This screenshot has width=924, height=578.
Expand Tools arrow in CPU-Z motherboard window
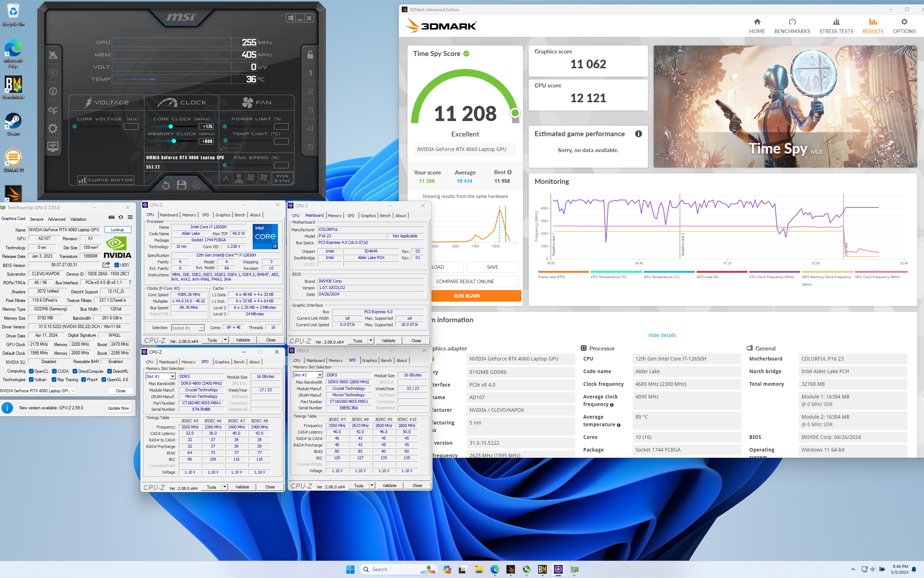(x=371, y=341)
